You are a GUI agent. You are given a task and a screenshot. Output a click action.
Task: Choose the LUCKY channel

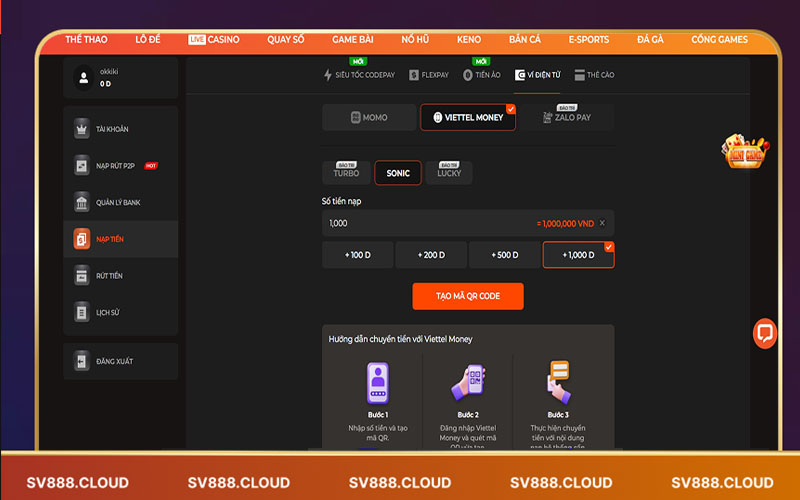(449, 172)
